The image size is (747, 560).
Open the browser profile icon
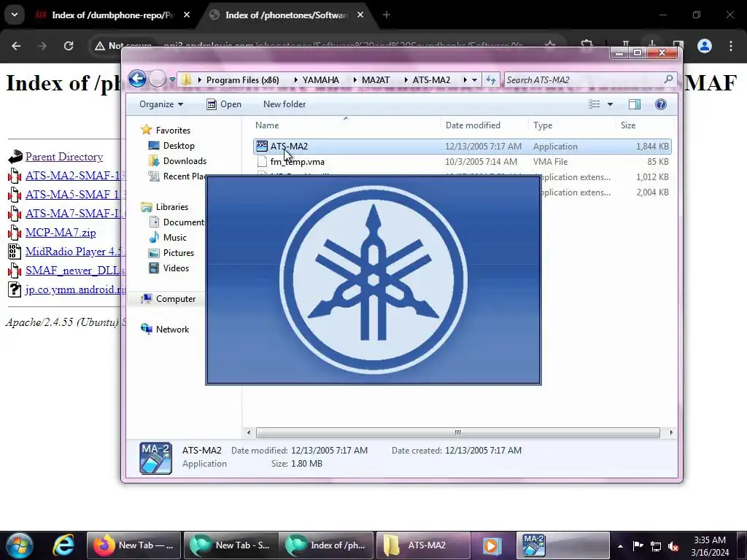705,46
